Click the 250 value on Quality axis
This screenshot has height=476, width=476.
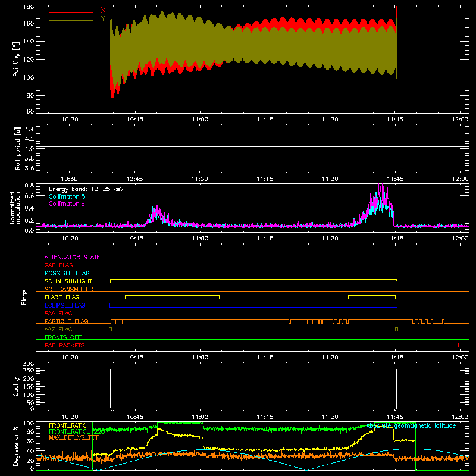click(28, 370)
